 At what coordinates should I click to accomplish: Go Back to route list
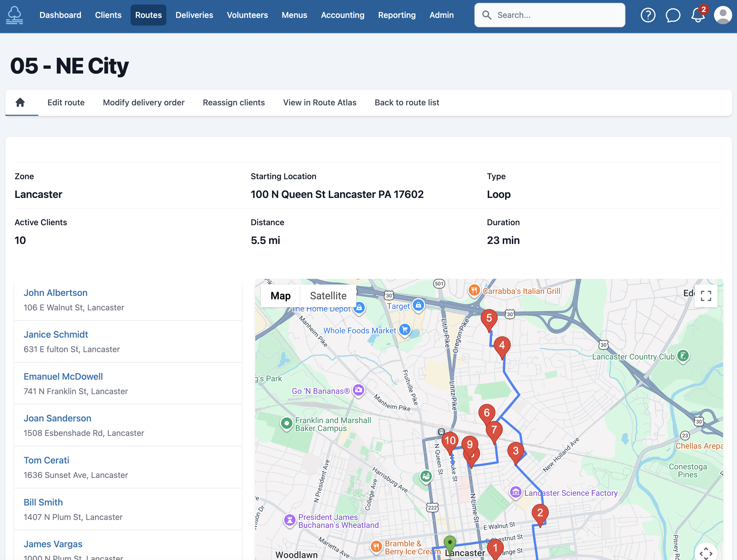[x=407, y=102]
